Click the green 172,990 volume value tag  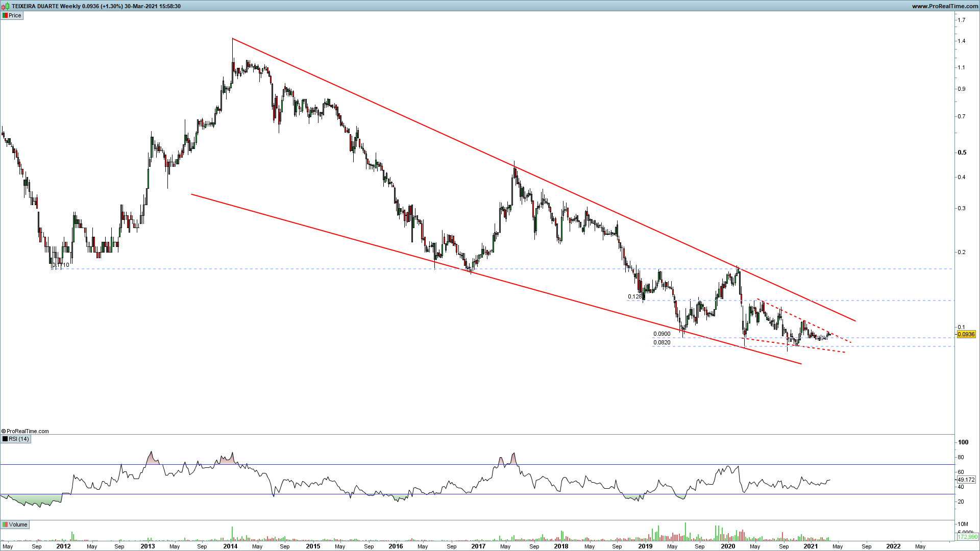pos(967,537)
